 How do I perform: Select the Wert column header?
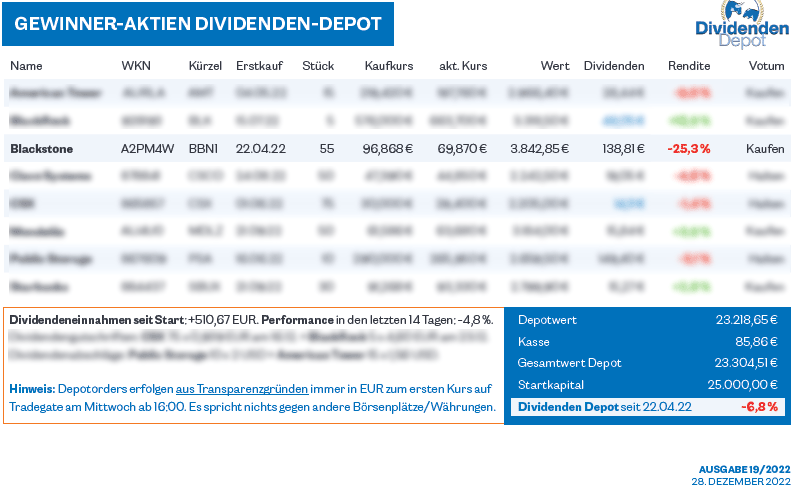click(555, 66)
